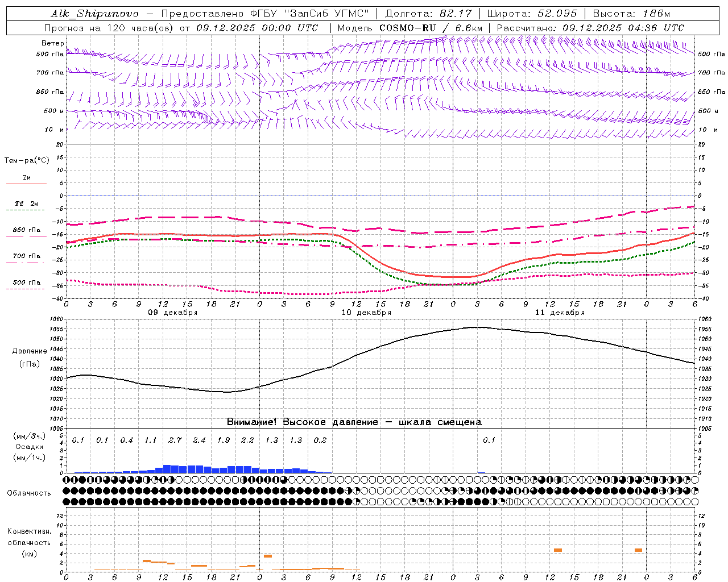This screenshot has height=582, width=728.
Task: Select the 2.4 precipitation value
Action: point(199,440)
